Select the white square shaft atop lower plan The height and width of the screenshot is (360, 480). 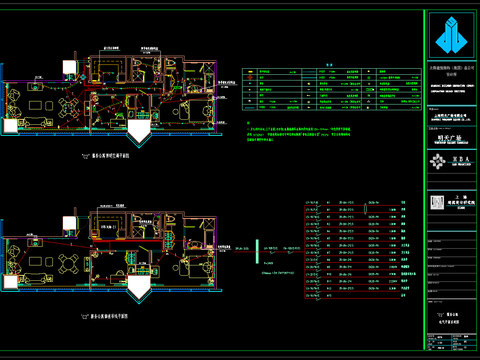(x=69, y=223)
